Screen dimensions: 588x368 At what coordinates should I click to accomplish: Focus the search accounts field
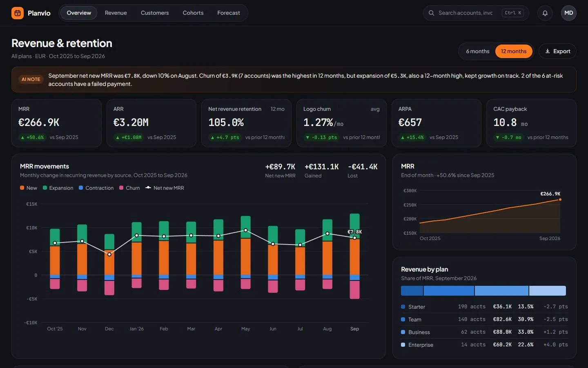[x=476, y=13]
